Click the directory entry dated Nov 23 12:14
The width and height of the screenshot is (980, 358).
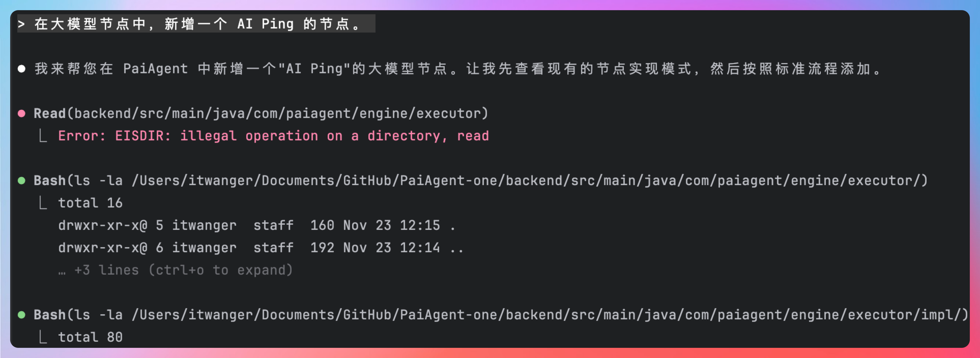tap(261, 248)
